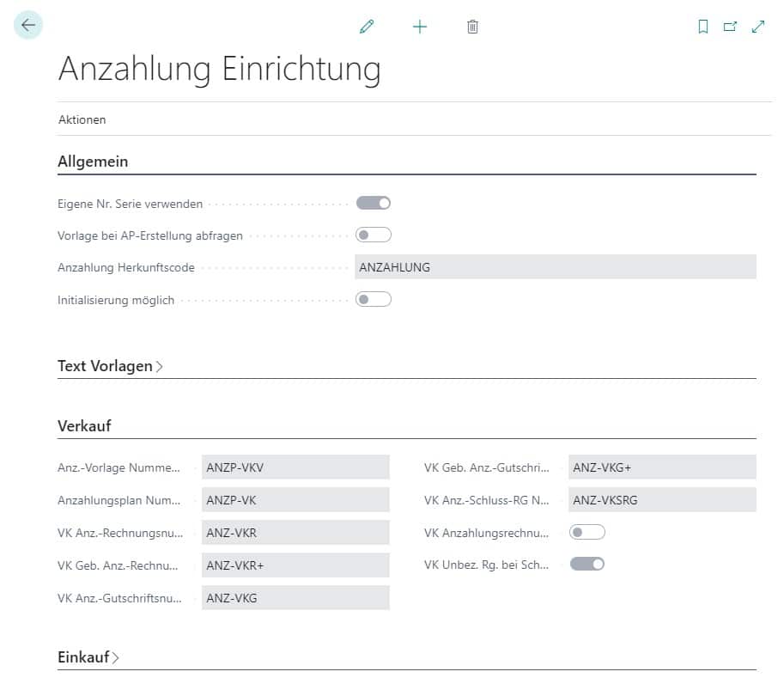Click the ANZ-VKG+ field
Image resolution: width=784 pixels, height=690 pixels.
point(662,467)
